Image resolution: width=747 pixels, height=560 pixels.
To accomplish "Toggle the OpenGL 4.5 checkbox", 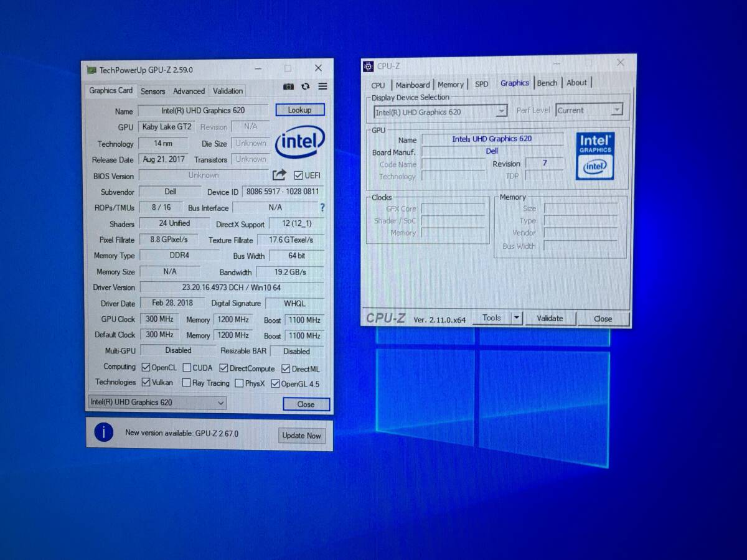I will click(x=275, y=384).
